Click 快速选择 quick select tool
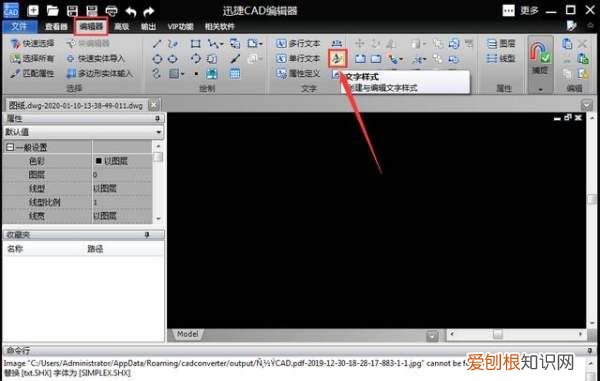This screenshot has width=600, height=381. (33, 44)
